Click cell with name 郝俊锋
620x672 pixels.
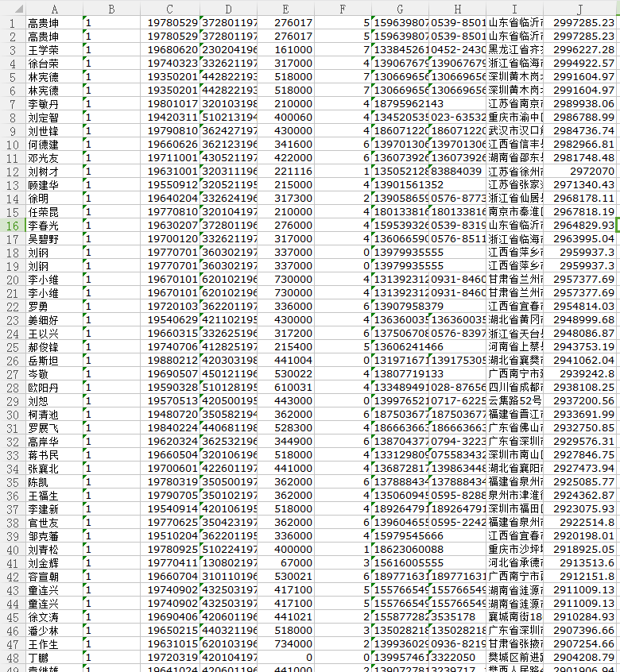coord(54,347)
